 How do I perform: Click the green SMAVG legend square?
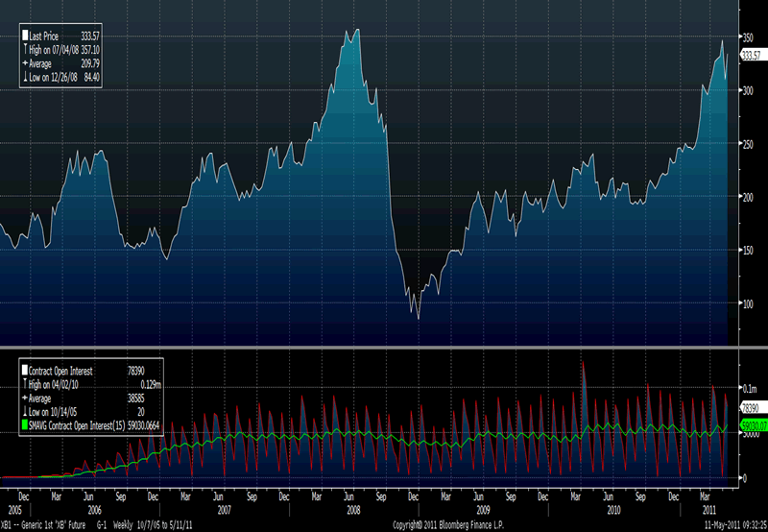25,425
